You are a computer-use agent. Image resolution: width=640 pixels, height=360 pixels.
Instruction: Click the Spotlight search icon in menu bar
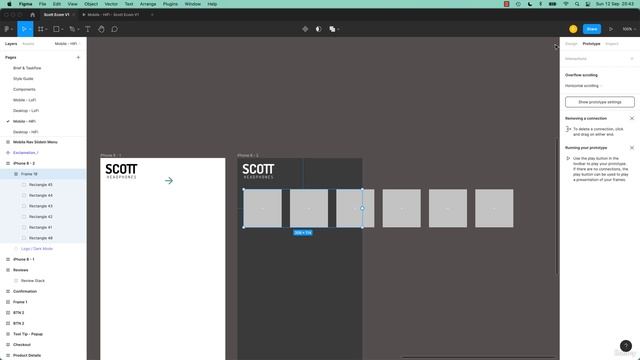(577, 4)
